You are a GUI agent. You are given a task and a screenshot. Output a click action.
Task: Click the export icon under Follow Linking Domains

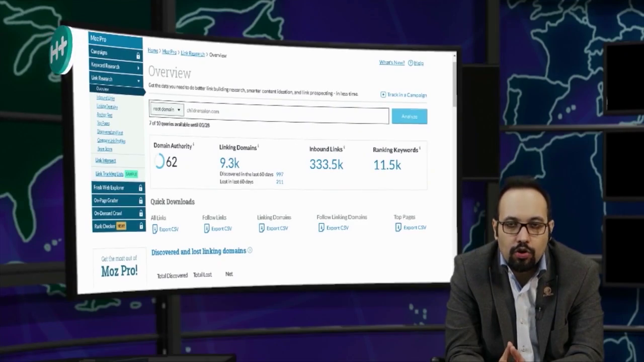pyautogui.click(x=321, y=228)
